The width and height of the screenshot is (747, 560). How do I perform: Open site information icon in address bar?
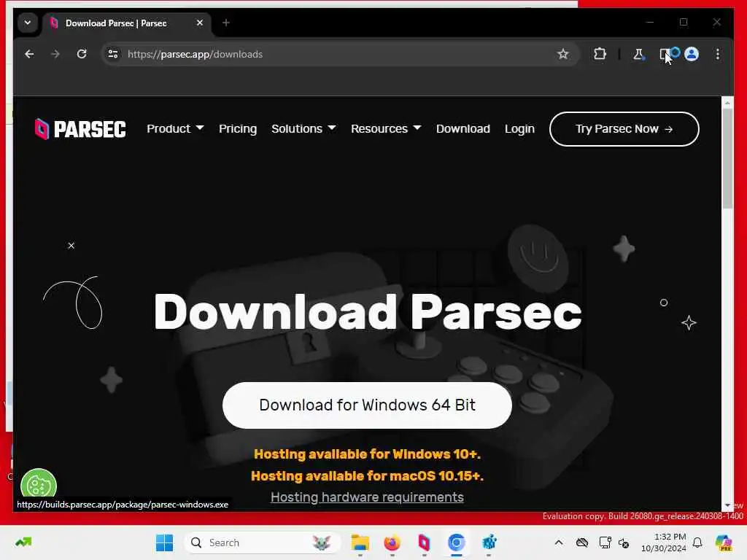click(113, 54)
